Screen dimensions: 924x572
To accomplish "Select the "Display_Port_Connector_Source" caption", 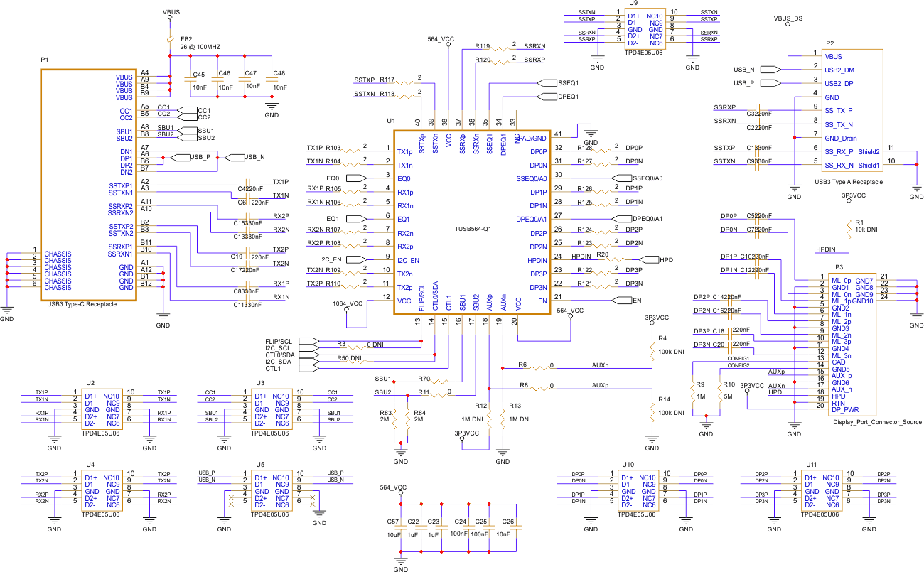I will 877,422.
